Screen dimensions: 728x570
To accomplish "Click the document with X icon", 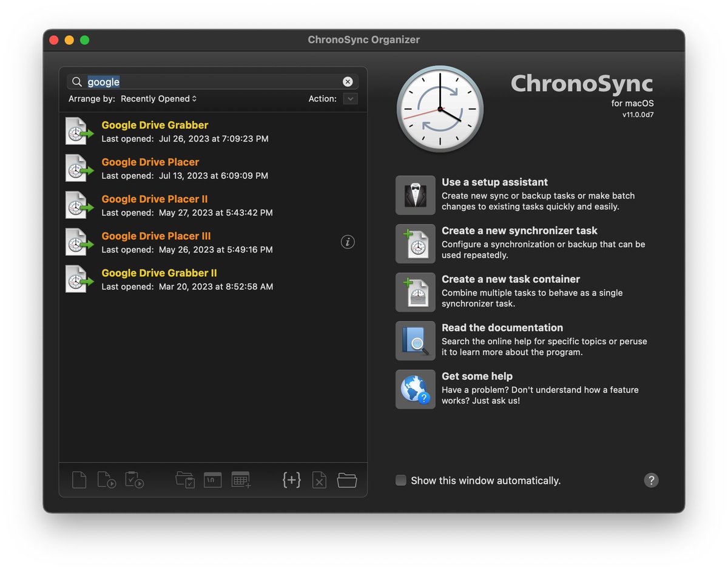I will (x=319, y=480).
